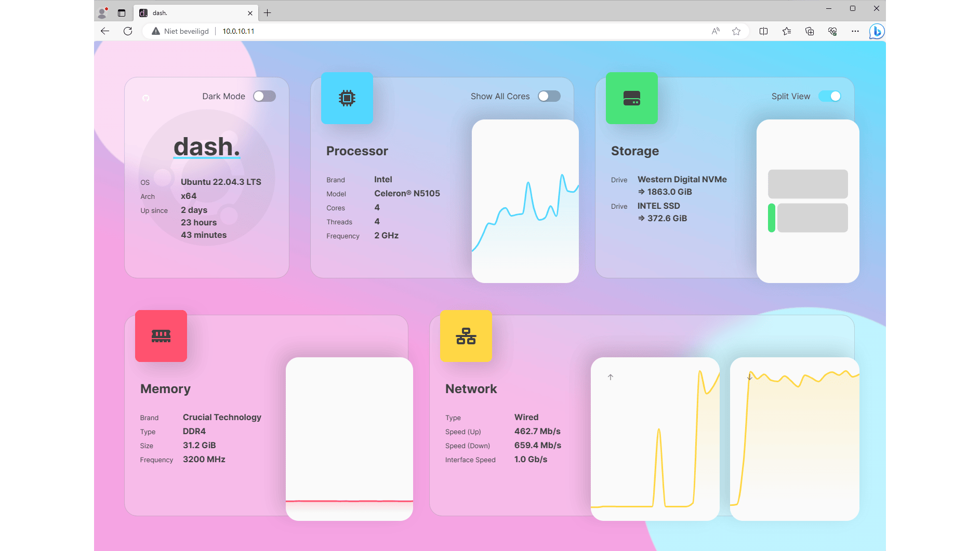Screen dimensions: 980x551
Task: Disable Split View on the Storage card
Action: click(829, 96)
